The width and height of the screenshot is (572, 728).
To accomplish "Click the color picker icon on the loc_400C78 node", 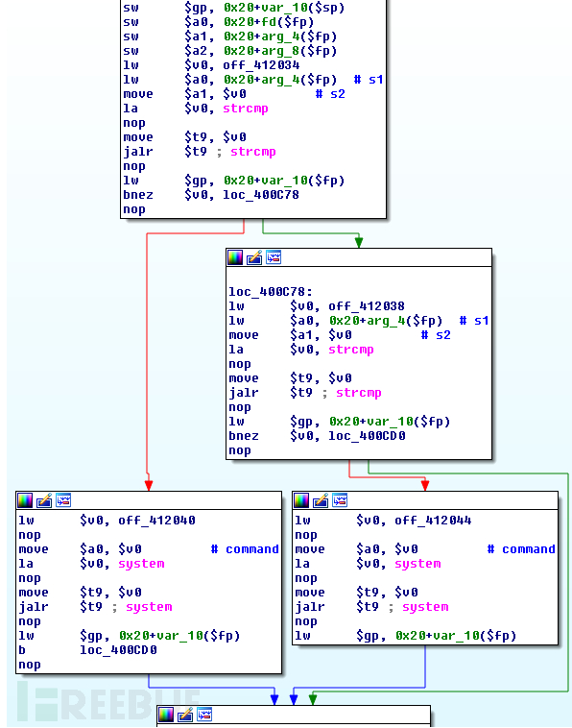I will coord(235,257).
